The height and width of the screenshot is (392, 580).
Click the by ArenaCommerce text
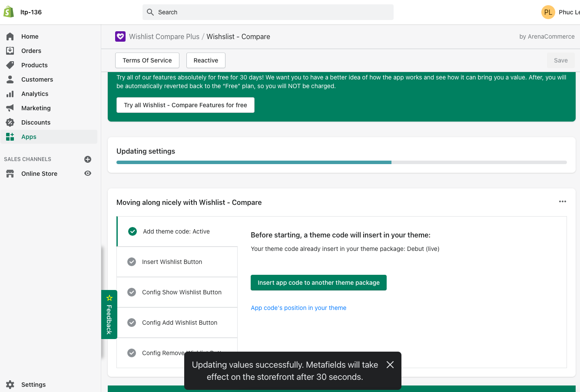547,36
